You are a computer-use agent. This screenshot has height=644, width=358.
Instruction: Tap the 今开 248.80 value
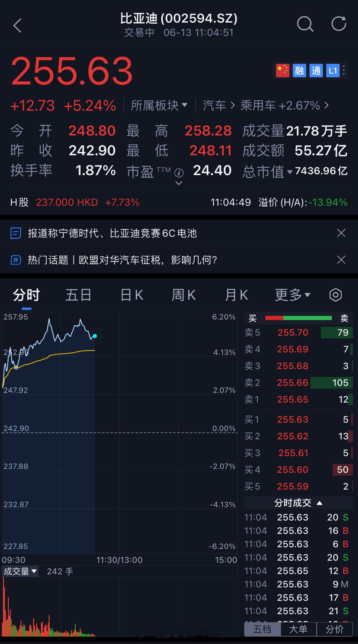[92, 131]
